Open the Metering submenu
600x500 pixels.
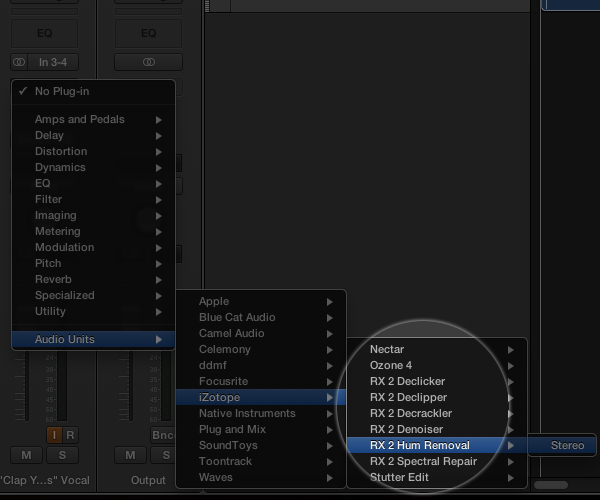tap(93, 231)
